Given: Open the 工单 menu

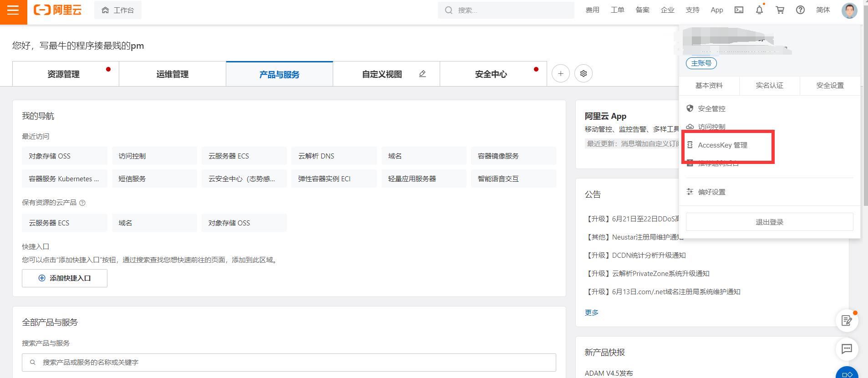Looking at the screenshot, I should point(617,10).
